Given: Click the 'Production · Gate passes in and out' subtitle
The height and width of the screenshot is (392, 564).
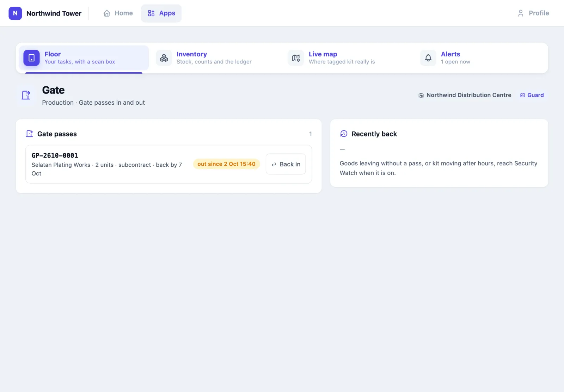Looking at the screenshot, I should point(93,103).
